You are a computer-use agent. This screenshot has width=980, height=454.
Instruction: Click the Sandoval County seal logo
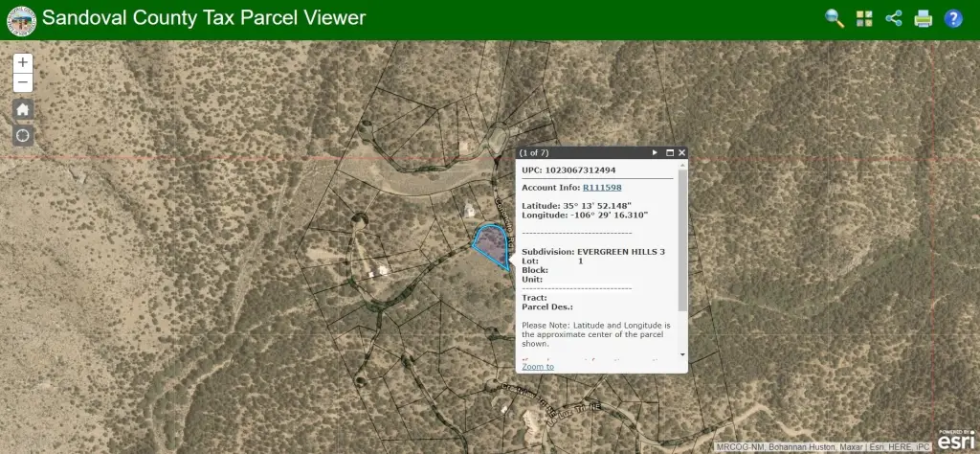click(x=21, y=20)
